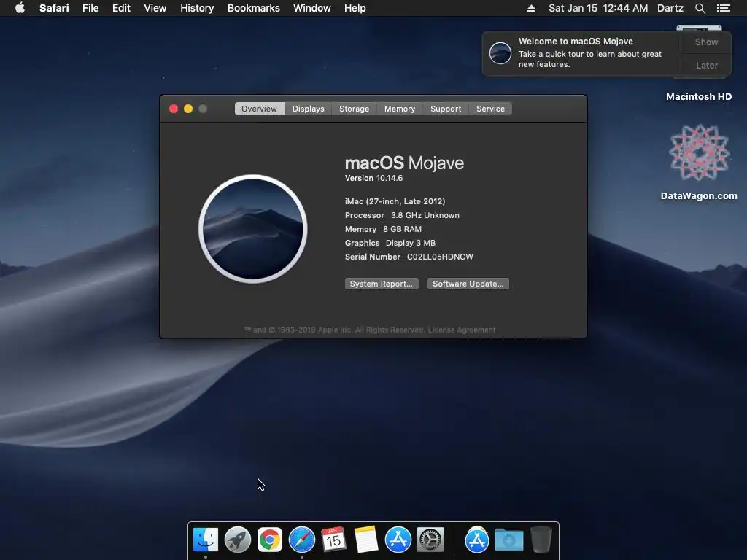Open System Preferences gear in Dock

pyautogui.click(x=430, y=540)
